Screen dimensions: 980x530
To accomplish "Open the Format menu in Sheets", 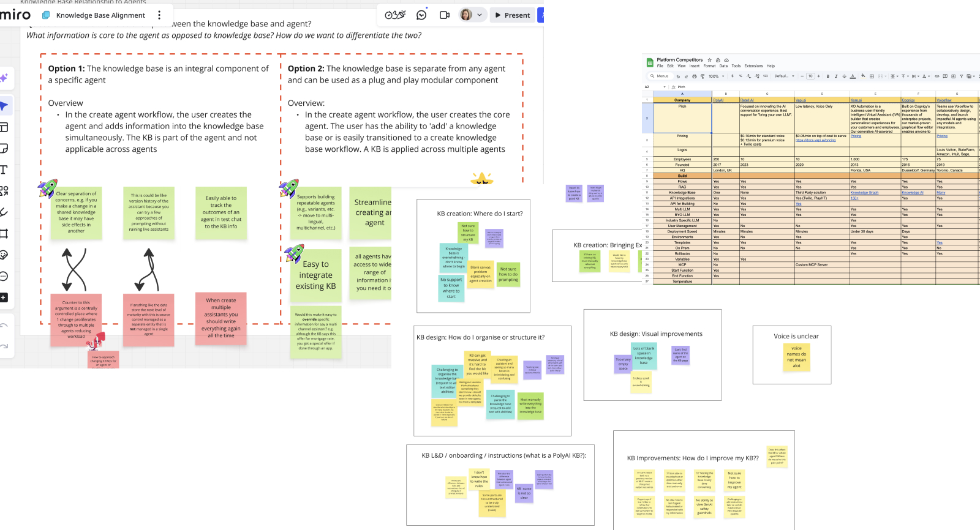I will 709,66.
